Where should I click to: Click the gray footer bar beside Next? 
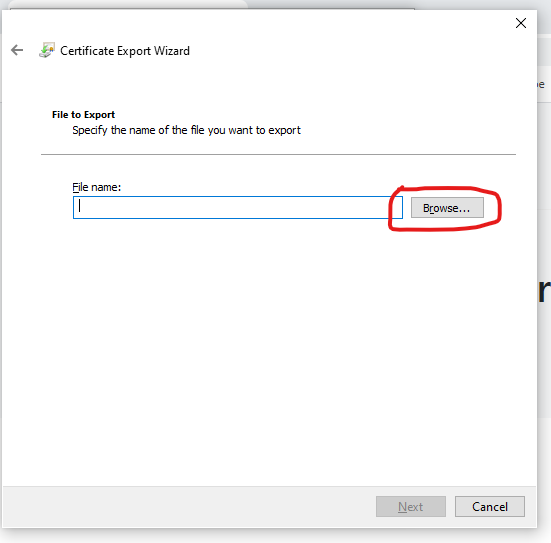click(x=190, y=506)
